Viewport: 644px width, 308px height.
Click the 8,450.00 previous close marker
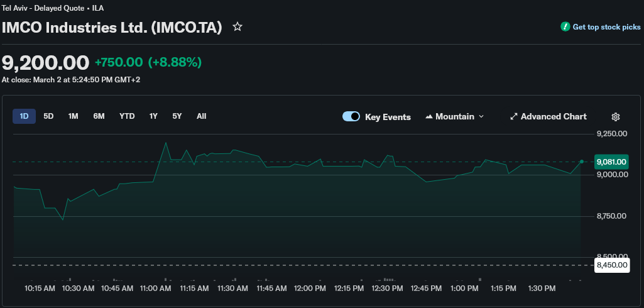click(612, 265)
